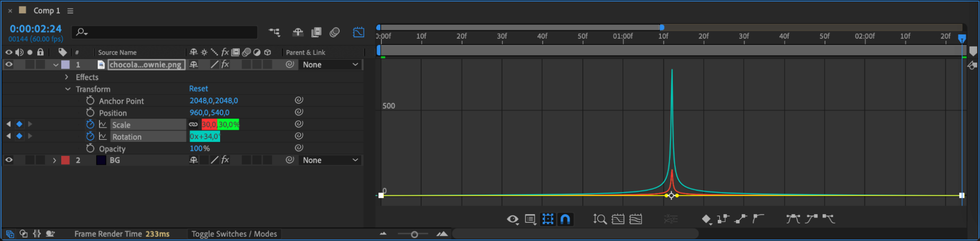Toggle the BG layer fx effects switch

click(225, 160)
